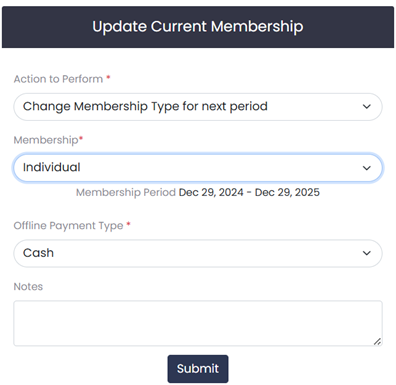The image size is (396, 385).
Task: Click the Dec 29, 2024 start date
Action: pos(211,192)
